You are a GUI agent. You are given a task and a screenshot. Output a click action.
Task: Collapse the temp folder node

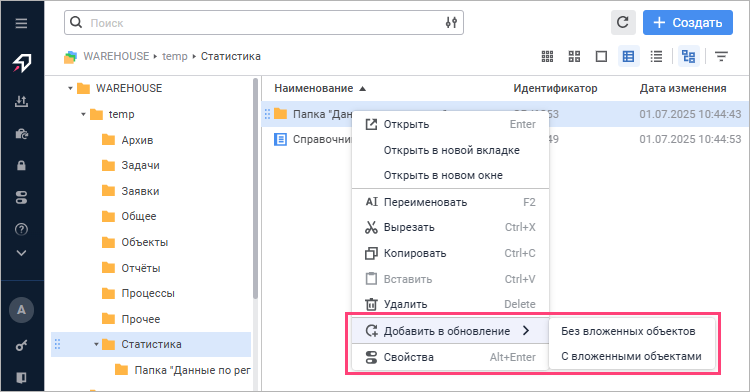click(83, 114)
